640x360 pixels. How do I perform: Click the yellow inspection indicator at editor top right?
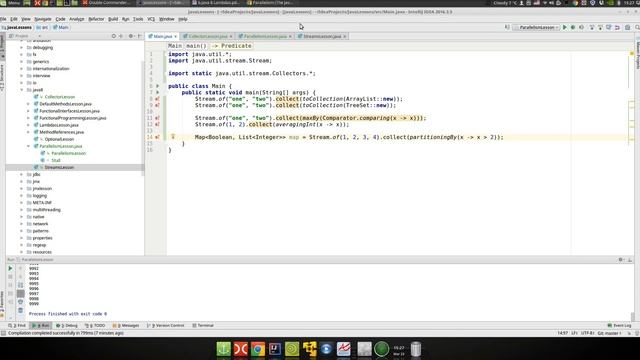click(x=631, y=53)
